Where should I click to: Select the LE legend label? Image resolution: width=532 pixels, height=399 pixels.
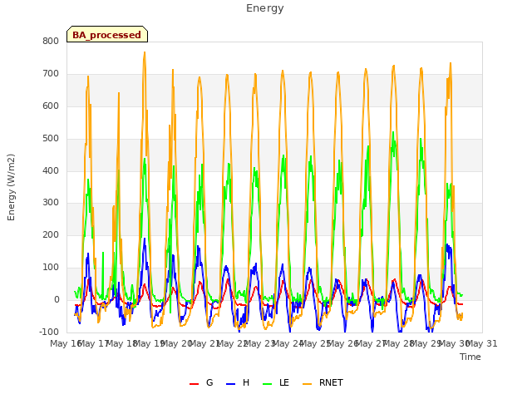click(x=284, y=382)
